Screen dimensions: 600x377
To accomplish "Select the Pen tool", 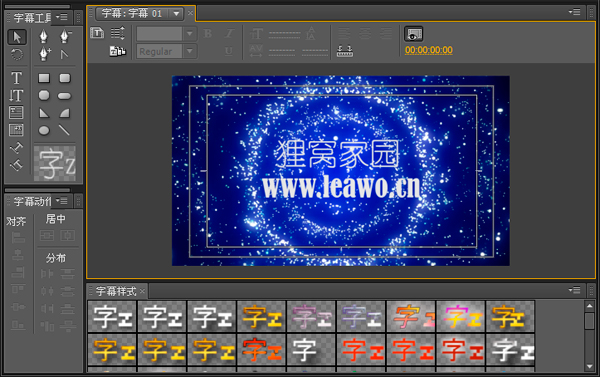I will coord(44,36).
